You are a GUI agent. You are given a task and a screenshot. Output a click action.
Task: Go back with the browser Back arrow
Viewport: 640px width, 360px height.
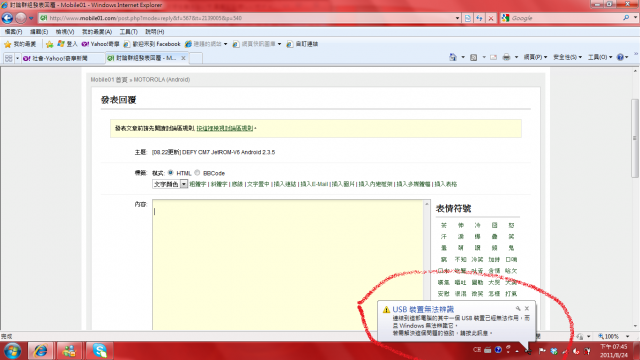point(7,18)
